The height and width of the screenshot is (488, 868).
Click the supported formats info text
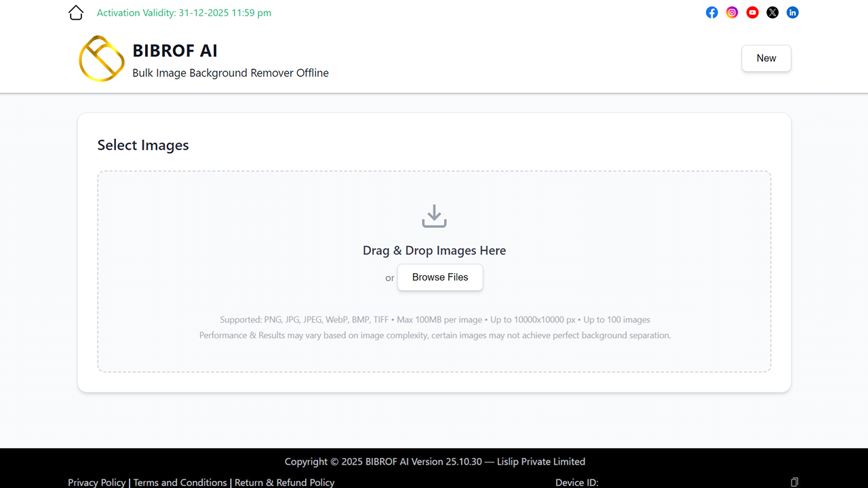click(434, 319)
